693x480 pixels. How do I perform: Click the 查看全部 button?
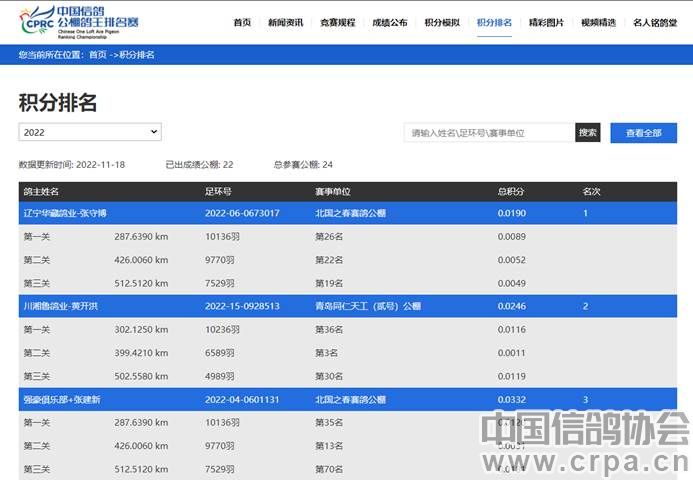click(x=643, y=132)
